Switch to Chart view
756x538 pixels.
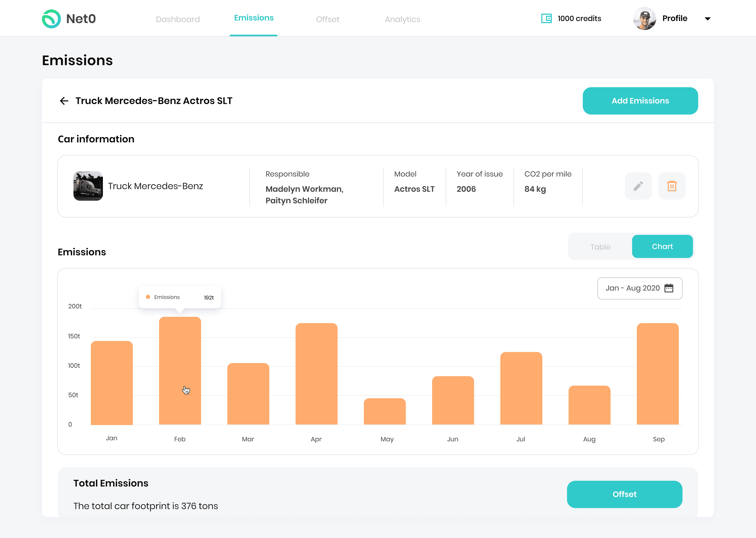coord(662,246)
